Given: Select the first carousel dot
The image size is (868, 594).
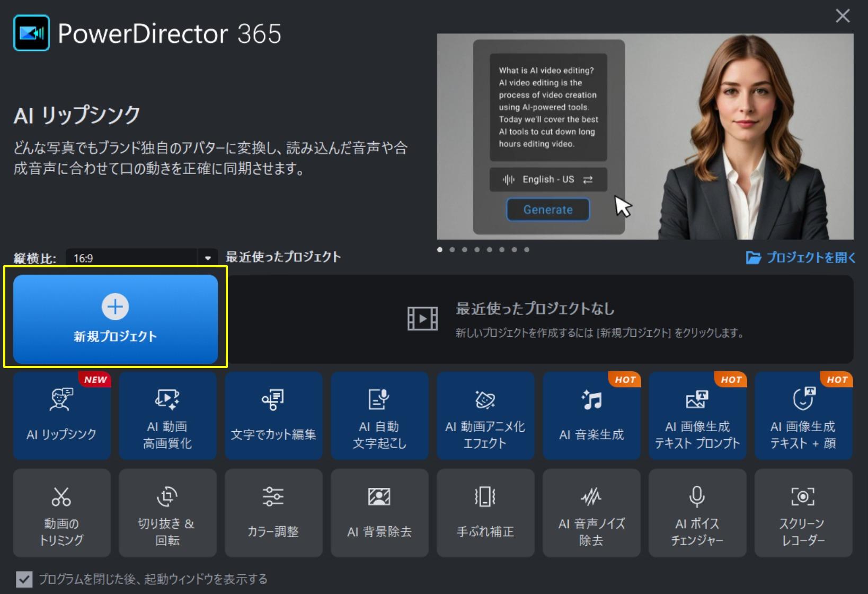Looking at the screenshot, I should click(440, 249).
